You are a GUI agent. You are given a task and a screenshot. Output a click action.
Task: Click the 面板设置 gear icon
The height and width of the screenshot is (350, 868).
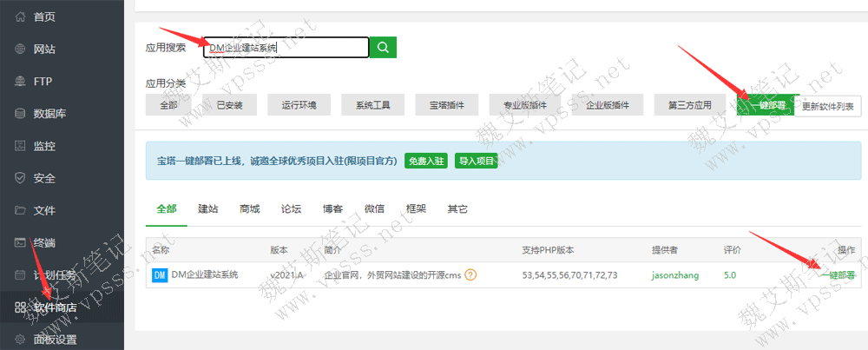[20, 340]
